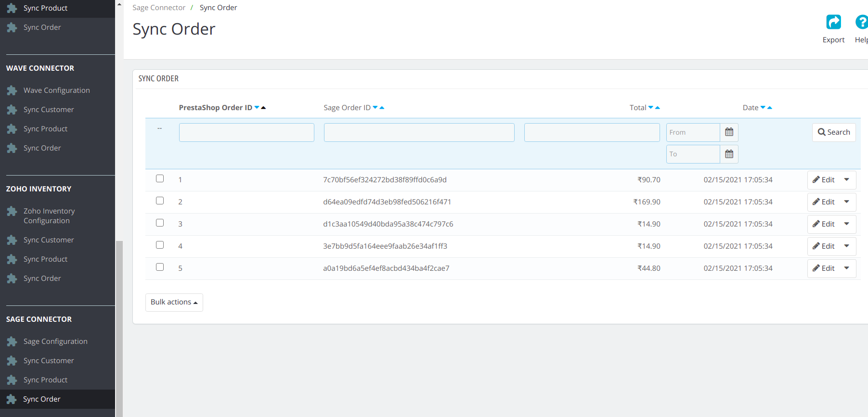Viewport: 868px width, 417px height.
Task: Expand Edit dropdown for order 1
Action: click(847, 180)
